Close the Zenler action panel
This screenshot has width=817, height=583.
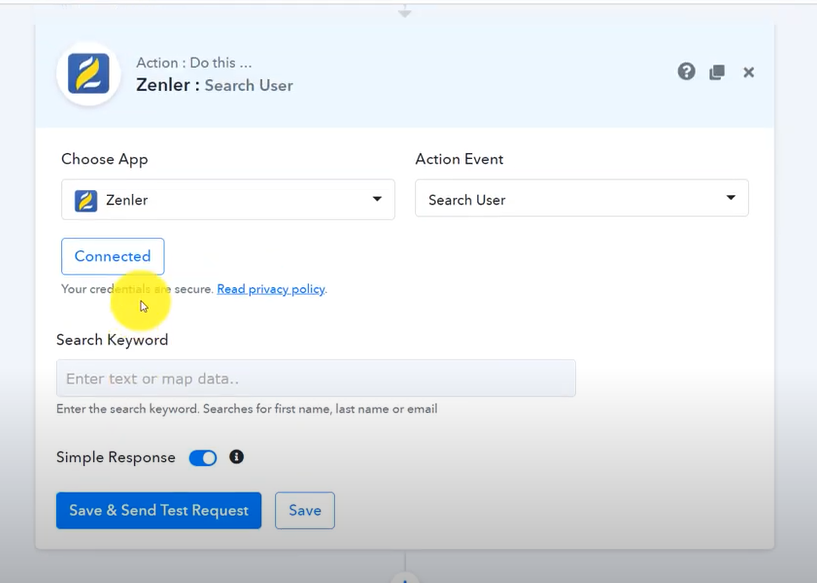748,72
